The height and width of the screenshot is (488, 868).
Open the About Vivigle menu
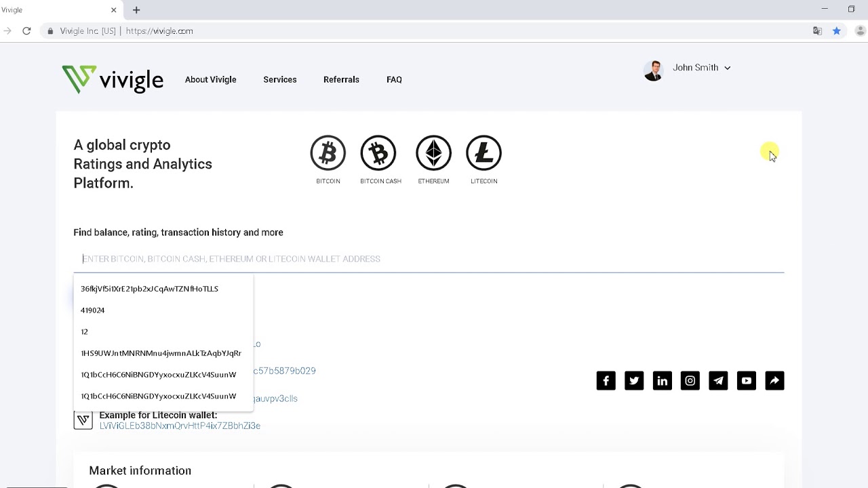tap(211, 79)
